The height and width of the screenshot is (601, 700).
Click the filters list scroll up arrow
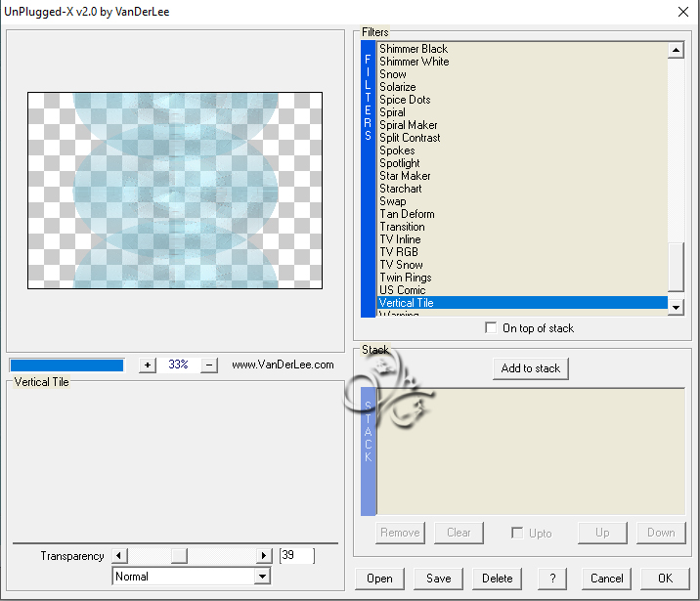(x=676, y=50)
